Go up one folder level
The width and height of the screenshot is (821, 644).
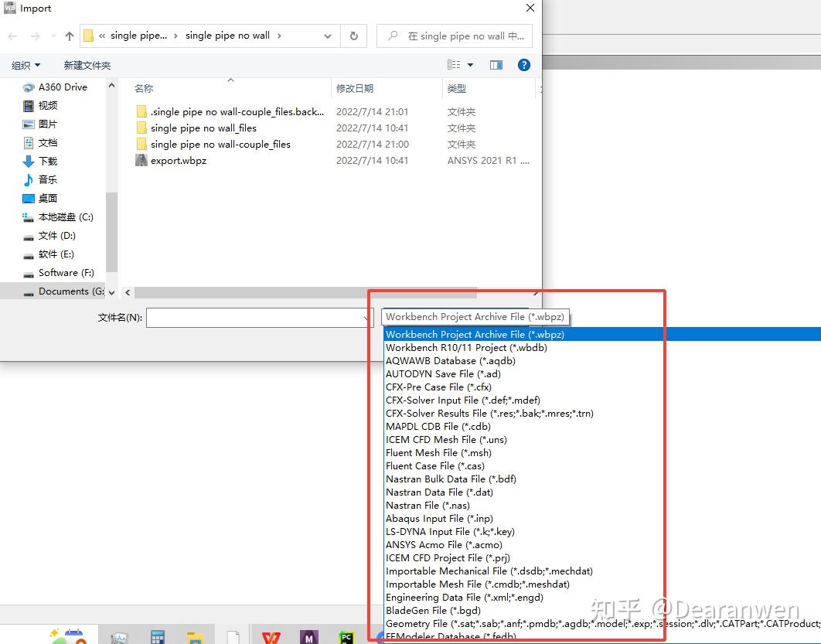pos(70,36)
